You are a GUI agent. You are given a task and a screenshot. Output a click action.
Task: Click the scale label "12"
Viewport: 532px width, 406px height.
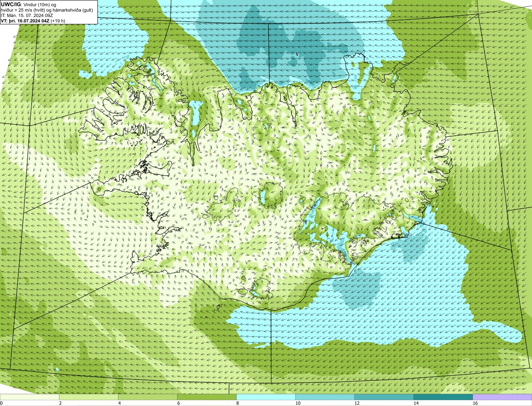[357, 403]
